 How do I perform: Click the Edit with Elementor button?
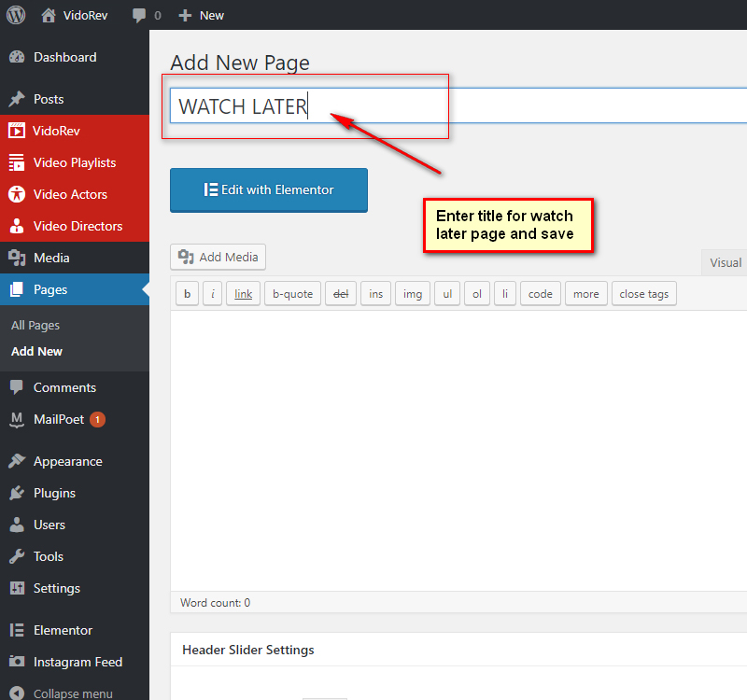(269, 189)
